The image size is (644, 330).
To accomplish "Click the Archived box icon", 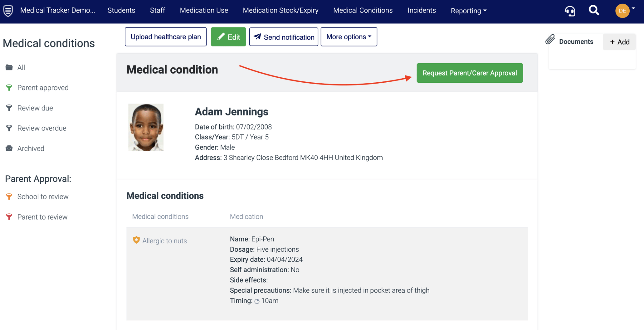I will (9, 148).
